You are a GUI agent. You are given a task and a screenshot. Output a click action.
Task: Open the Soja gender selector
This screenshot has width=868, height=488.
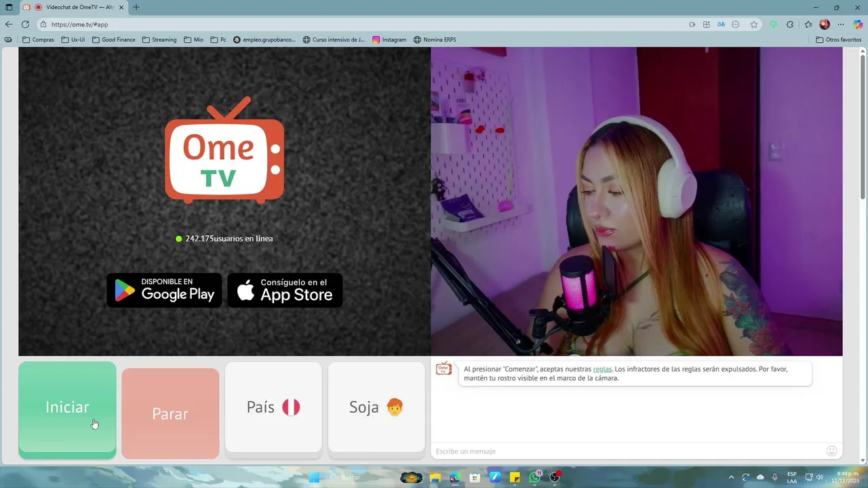pos(376,407)
